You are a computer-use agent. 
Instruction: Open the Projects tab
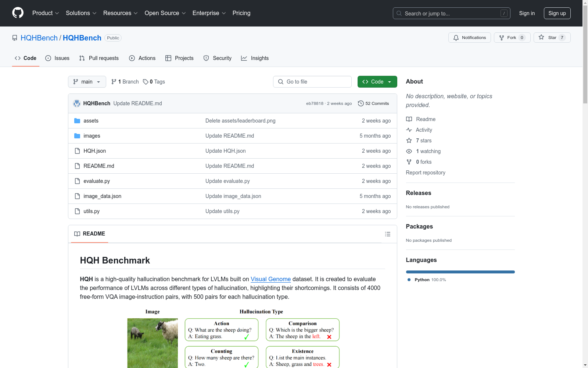[x=179, y=58]
